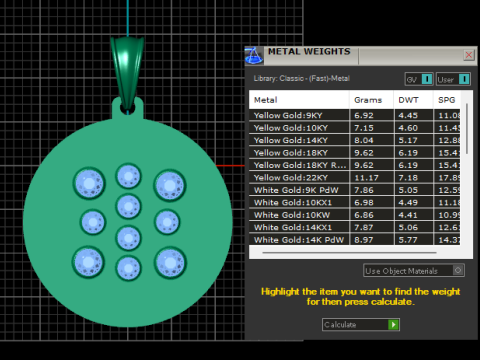Select the White Gold:9K PdW row
Screen dimensions: 480x360
pos(355,190)
